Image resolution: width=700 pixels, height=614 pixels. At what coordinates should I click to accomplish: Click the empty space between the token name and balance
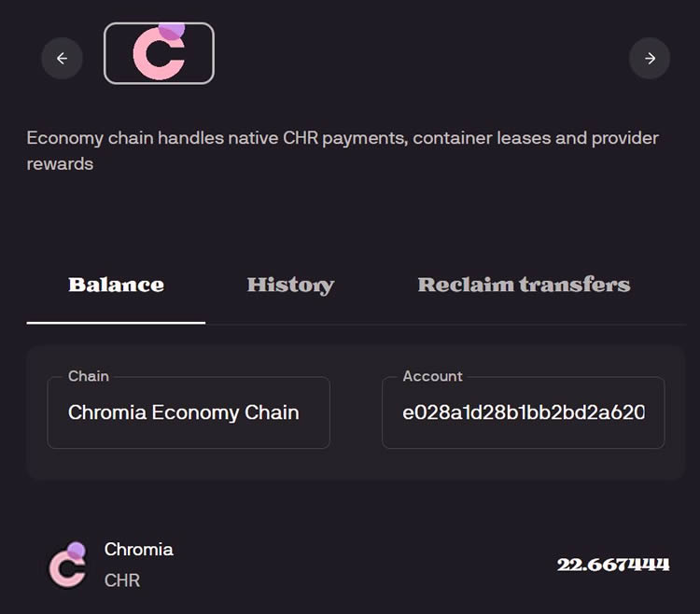[364, 565]
